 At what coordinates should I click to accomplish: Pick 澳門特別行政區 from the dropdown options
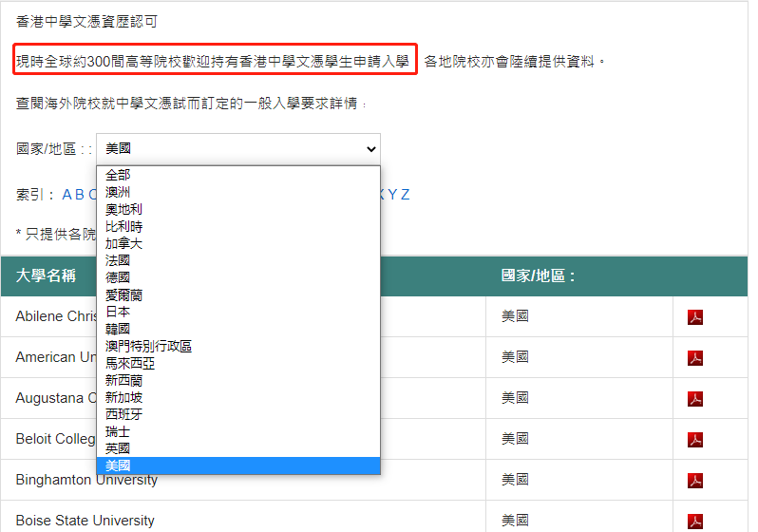point(238,346)
